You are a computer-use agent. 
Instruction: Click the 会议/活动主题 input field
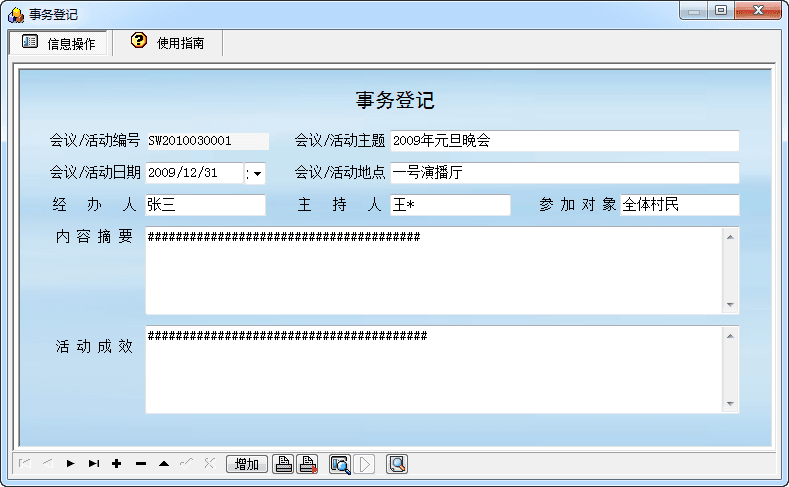click(x=564, y=142)
